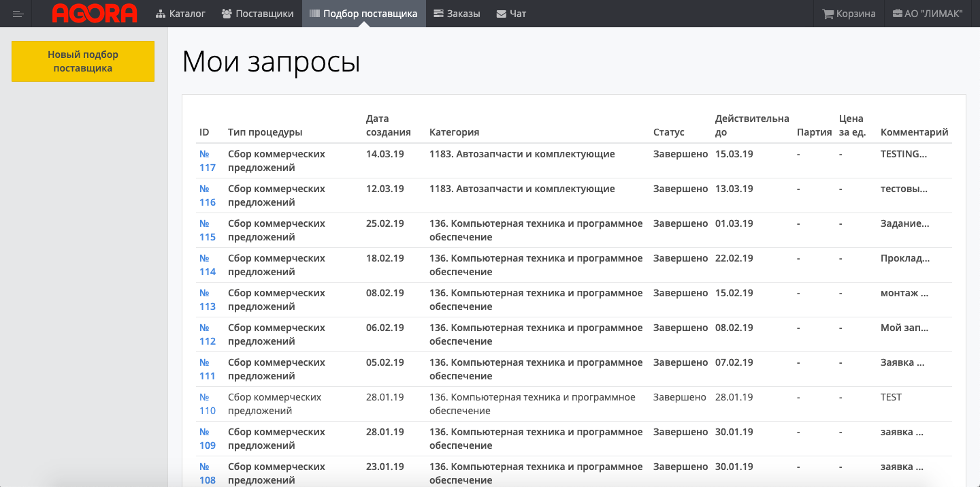
Task: Select the TESTING... comment cell
Action: coord(904,154)
